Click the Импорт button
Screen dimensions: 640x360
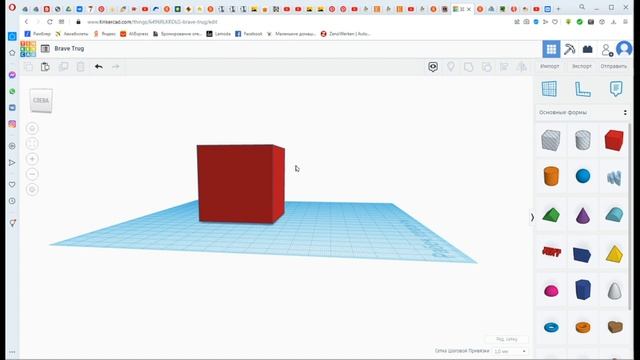click(549, 67)
